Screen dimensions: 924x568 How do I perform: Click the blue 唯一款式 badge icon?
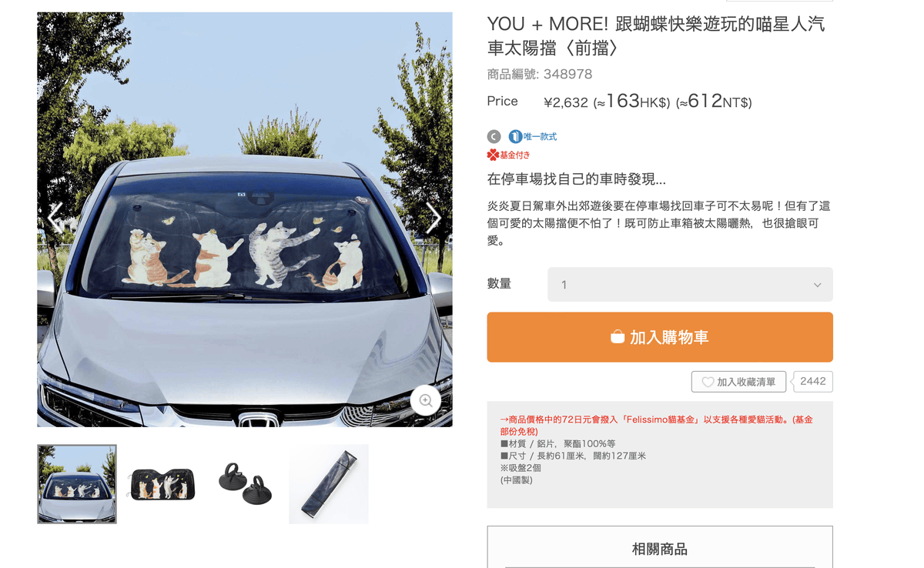pos(515,136)
